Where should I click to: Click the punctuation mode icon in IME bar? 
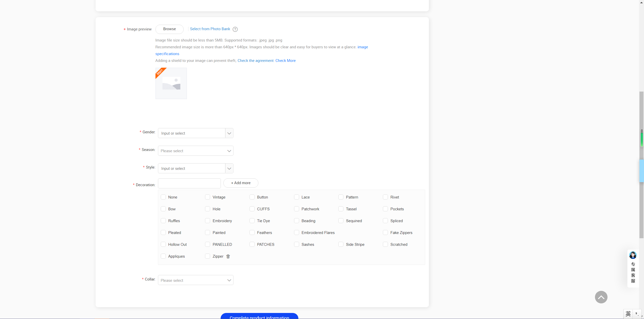pyautogui.click(x=637, y=314)
